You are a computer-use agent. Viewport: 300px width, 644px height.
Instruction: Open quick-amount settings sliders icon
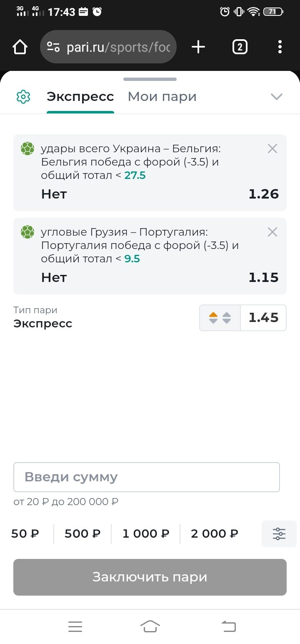pos(279,534)
